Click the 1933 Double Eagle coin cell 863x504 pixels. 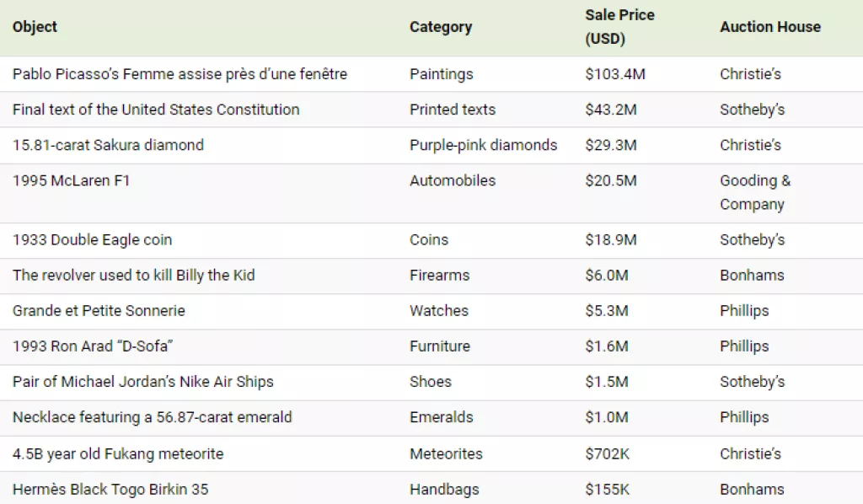pyautogui.click(x=92, y=240)
